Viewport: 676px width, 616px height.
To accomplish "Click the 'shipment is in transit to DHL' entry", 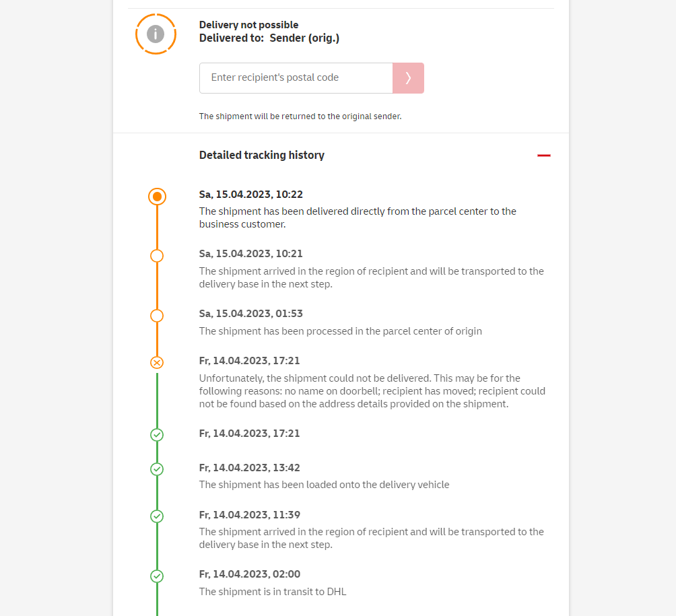I will [273, 592].
